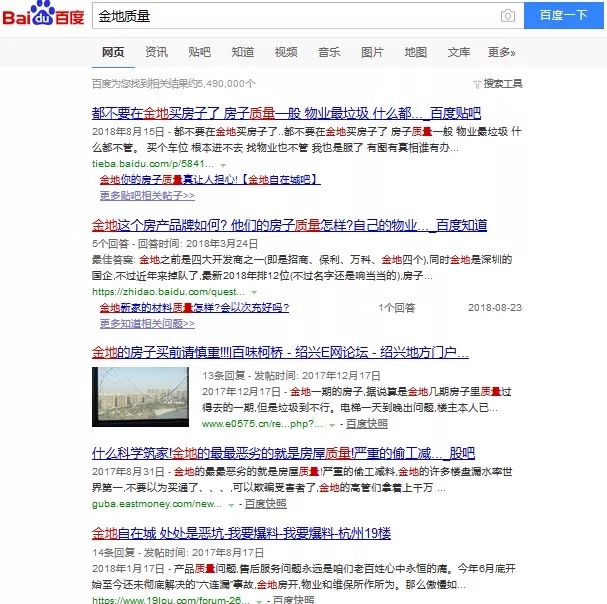Click the 百度一下 search button
Image resolution: width=607 pixels, height=604 pixels.
(x=563, y=15)
